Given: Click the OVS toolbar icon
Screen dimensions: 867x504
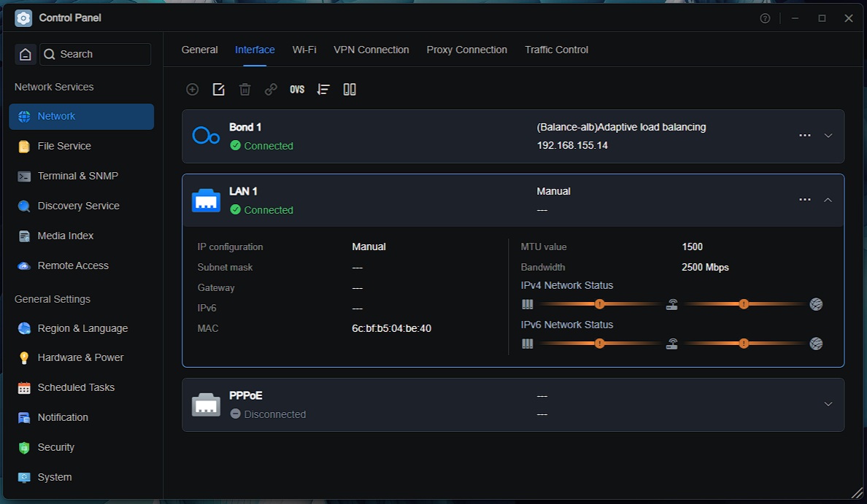Looking at the screenshot, I should (x=297, y=89).
